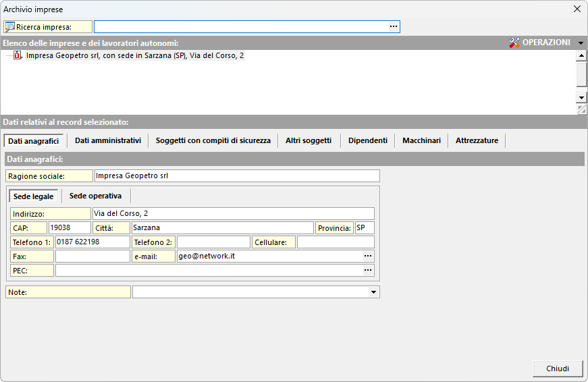Screen dimensions: 588x382
Task: Expand the OPERAZIONI dropdown arrow
Action: click(x=581, y=43)
